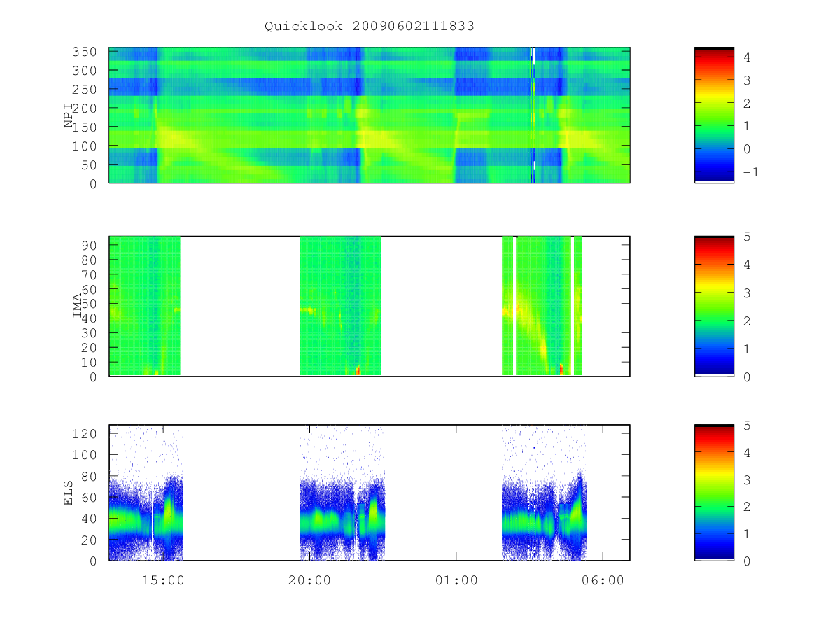The height and width of the screenshot is (630, 840).
Task: Click the first IMA data block near 15:00
Action: (145, 306)
